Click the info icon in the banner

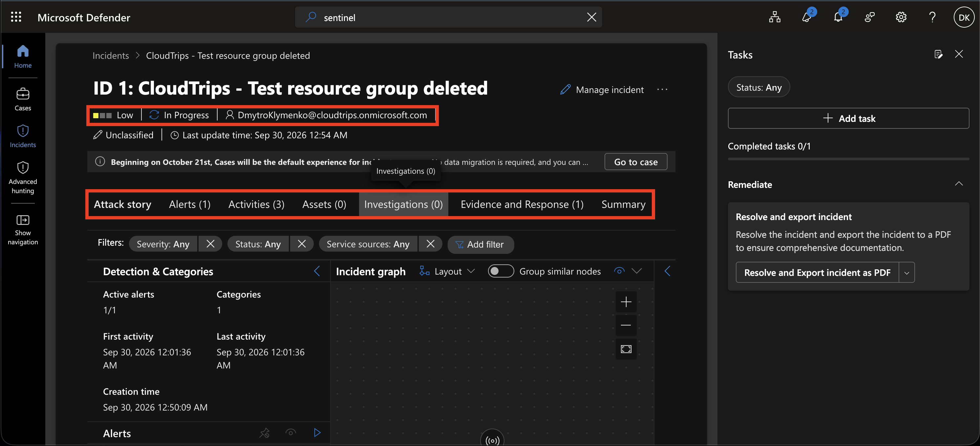[x=100, y=162]
